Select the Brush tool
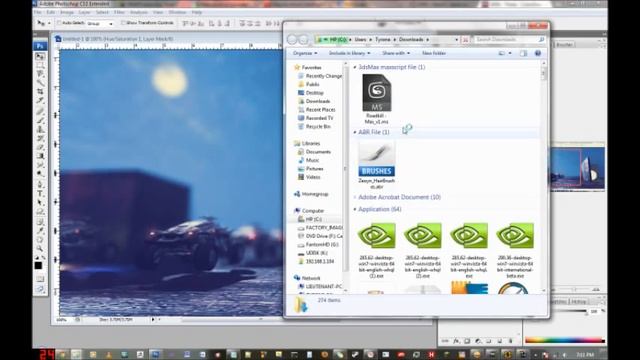The width and height of the screenshot is (640, 360). [x=40, y=120]
